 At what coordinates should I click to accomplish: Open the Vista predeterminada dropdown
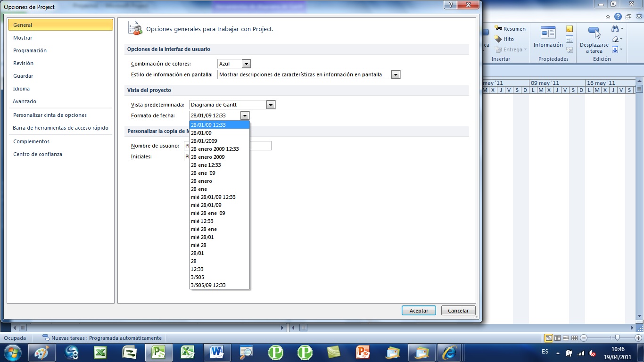coord(271,105)
